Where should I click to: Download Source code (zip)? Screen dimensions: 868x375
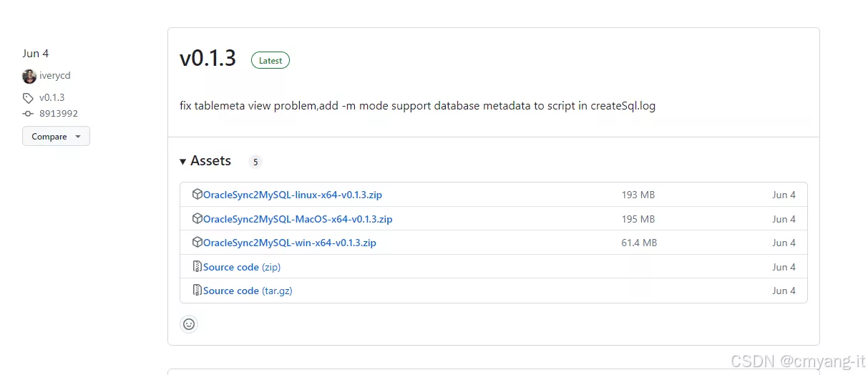[242, 267]
